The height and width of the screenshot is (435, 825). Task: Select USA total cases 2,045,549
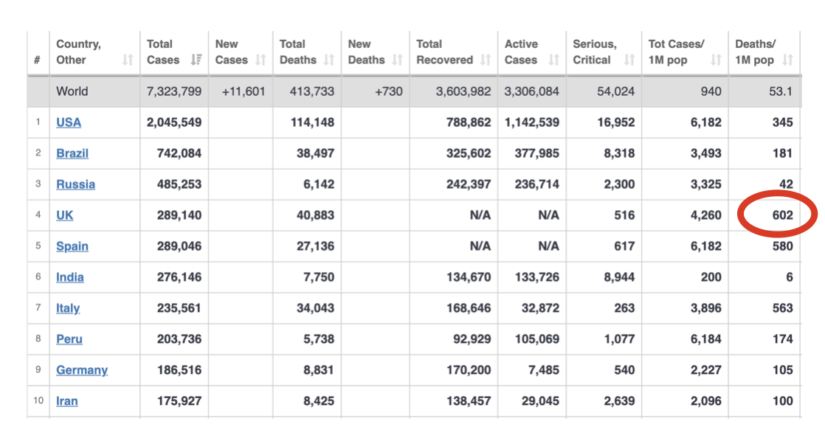174,123
